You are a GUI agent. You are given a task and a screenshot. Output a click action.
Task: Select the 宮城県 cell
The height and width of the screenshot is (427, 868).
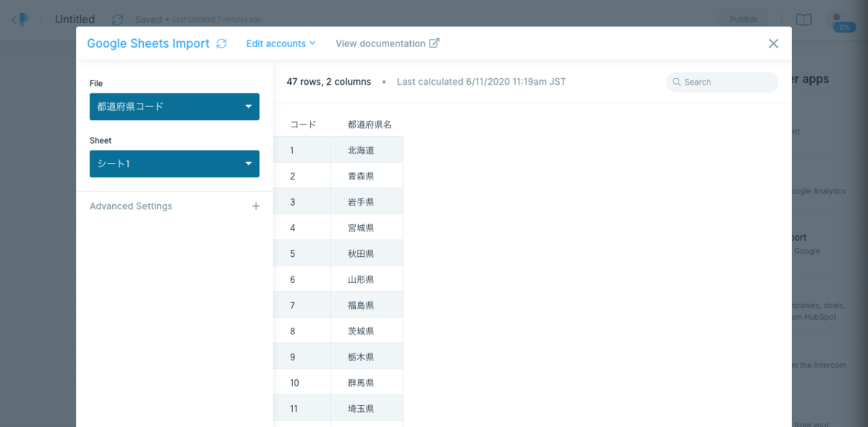(x=367, y=227)
